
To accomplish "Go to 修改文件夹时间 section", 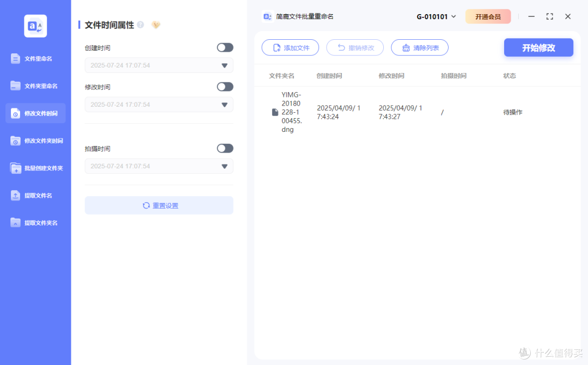I will pyautogui.click(x=35, y=141).
